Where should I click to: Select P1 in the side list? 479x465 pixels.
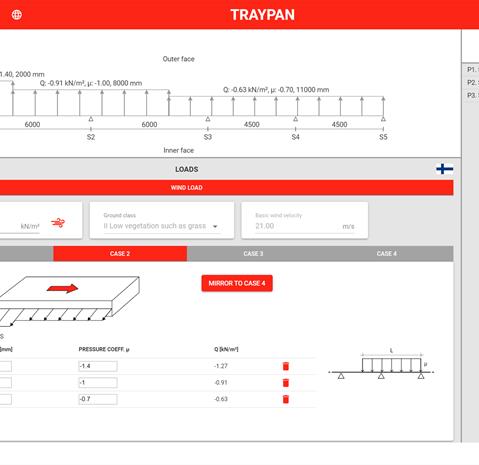(473, 70)
